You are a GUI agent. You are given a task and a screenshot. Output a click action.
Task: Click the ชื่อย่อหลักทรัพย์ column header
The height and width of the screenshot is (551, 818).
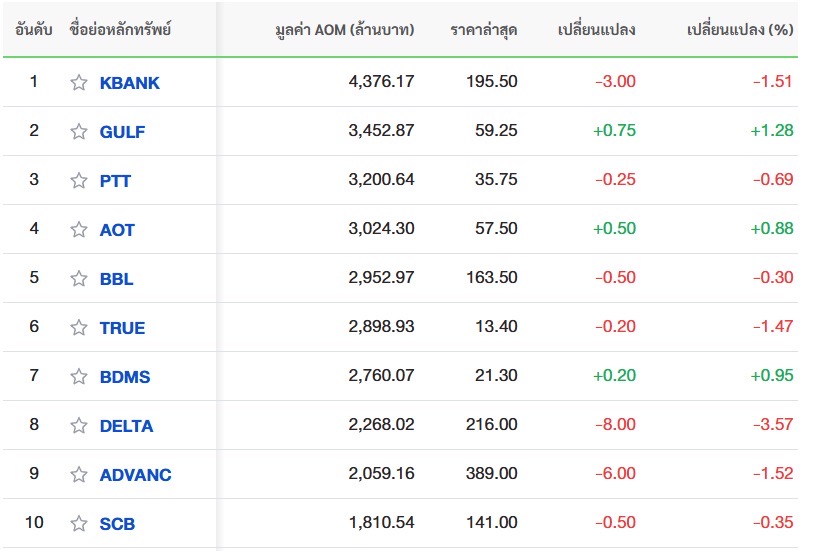[121, 30]
